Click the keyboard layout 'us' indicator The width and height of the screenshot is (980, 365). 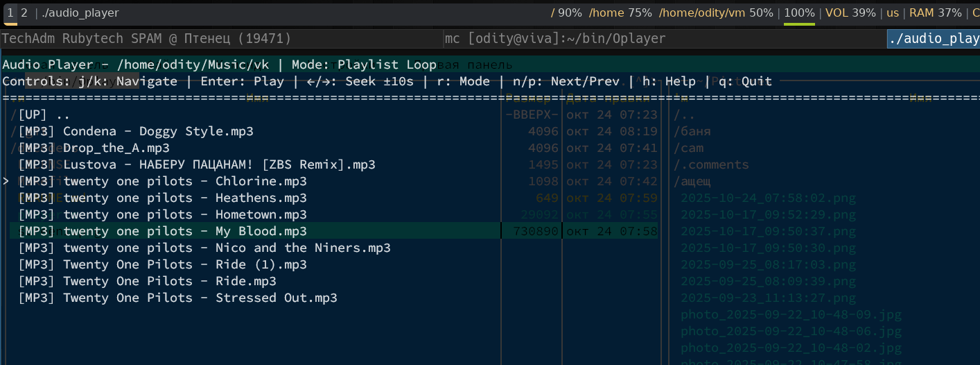click(x=893, y=12)
